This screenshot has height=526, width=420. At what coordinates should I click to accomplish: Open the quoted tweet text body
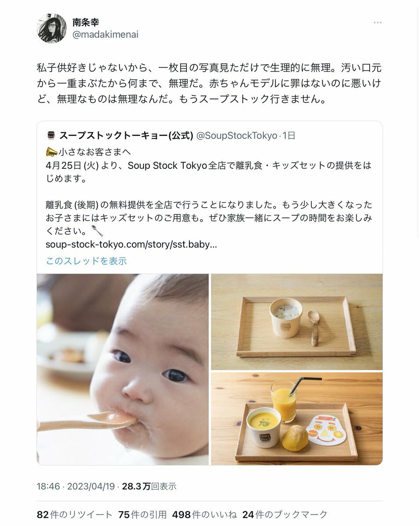(209, 191)
